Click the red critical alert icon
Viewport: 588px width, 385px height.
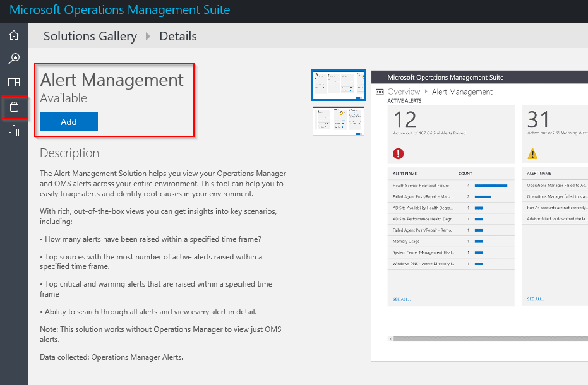click(398, 153)
